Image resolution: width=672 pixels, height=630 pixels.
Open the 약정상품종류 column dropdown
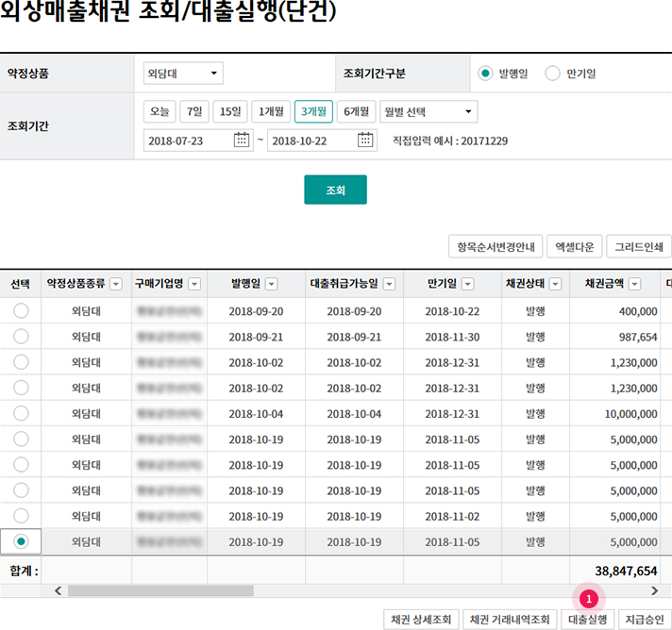(x=116, y=284)
